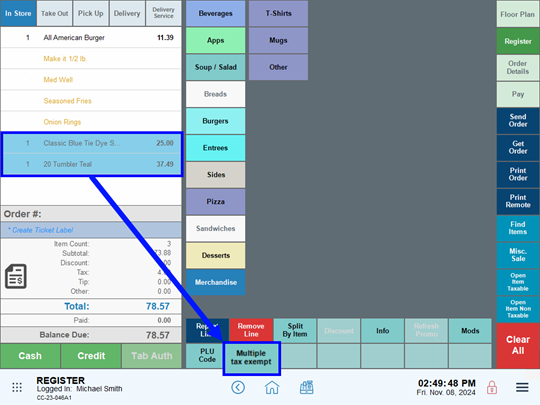
Task: Pay with the Cash button
Action: point(30,356)
